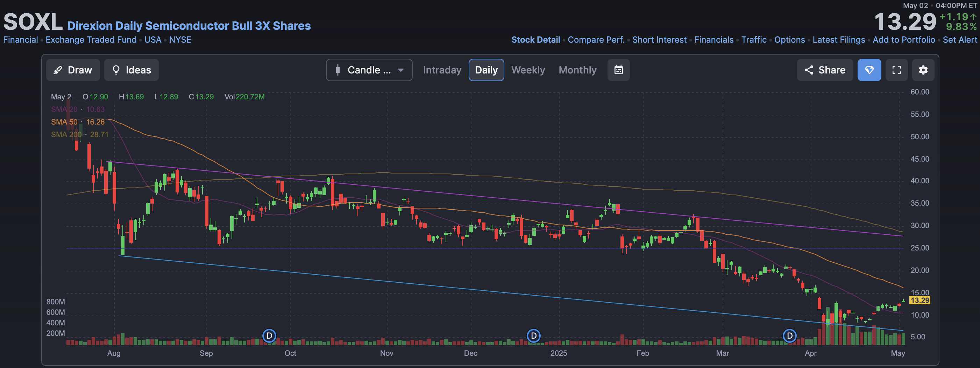Click the lightbulb icon in Ideas button
The image size is (980, 368).
[x=116, y=70]
